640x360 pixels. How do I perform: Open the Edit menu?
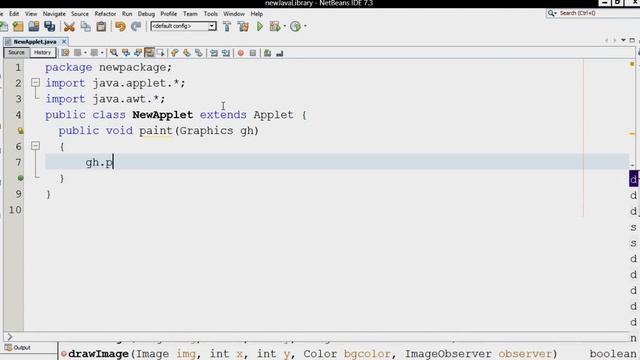[x=14, y=14]
